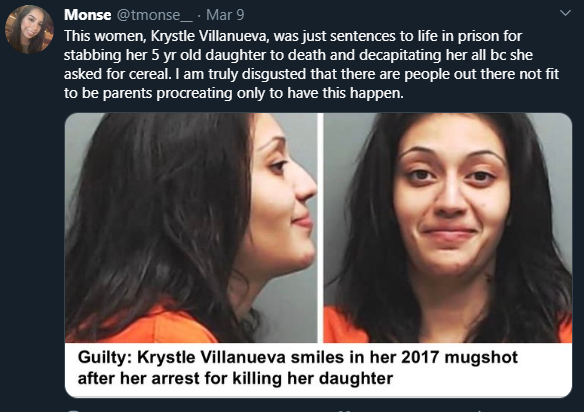Click the white divider between both mugshots
This screenshot has width=584, height=412.
tap(320, 228)
